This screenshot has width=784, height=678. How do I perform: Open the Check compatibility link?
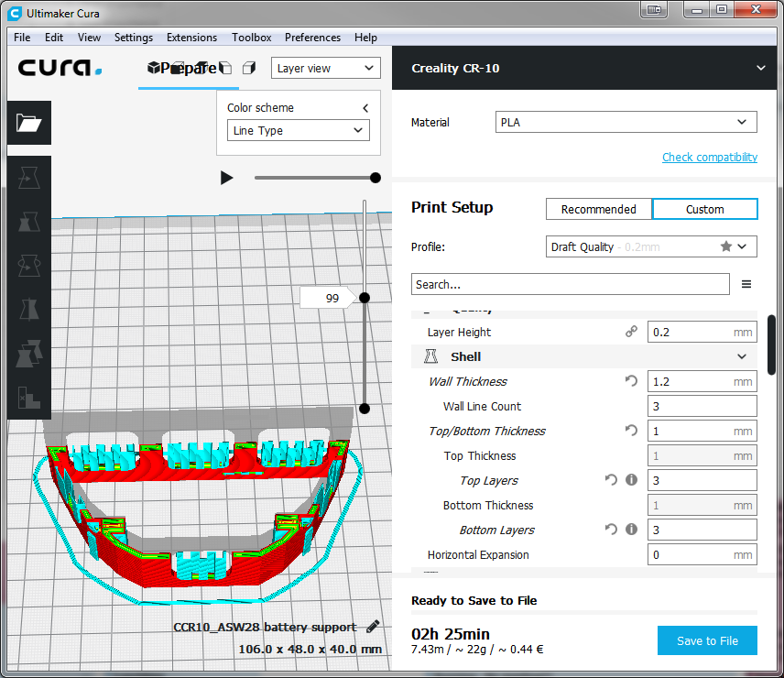click(710, 157)
